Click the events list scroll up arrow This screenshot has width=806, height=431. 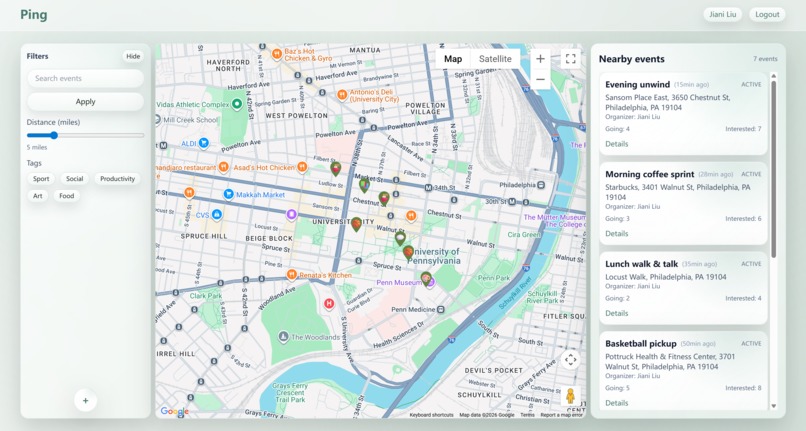tap(774, 76)
